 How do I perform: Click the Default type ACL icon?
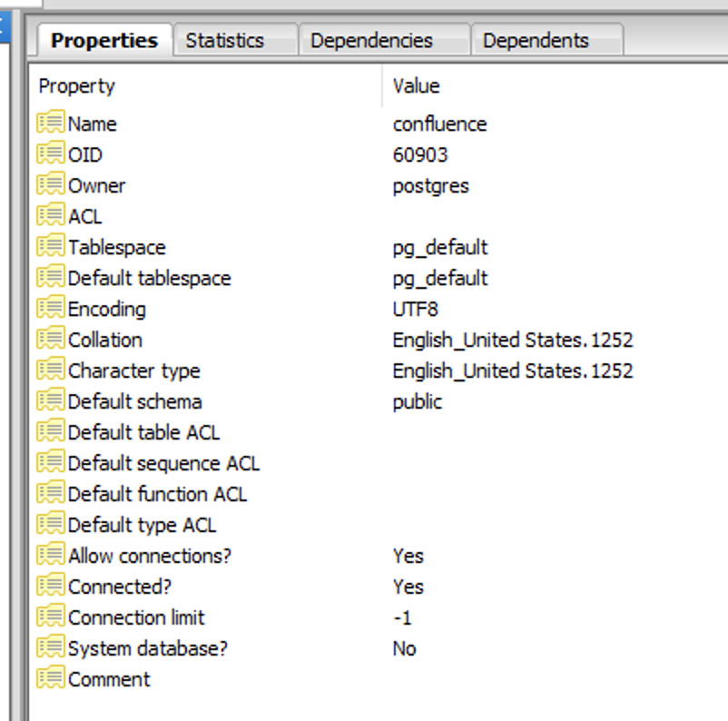(x=51, y=524)
